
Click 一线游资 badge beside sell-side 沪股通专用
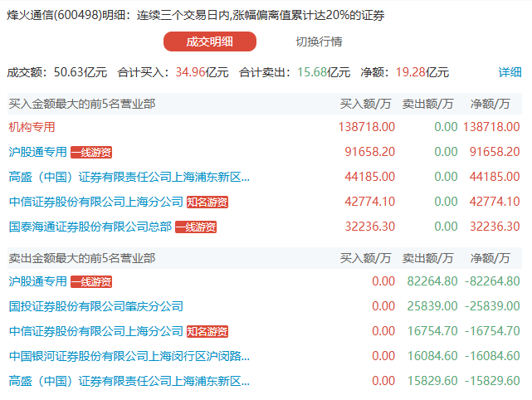[x=91, y=281]
